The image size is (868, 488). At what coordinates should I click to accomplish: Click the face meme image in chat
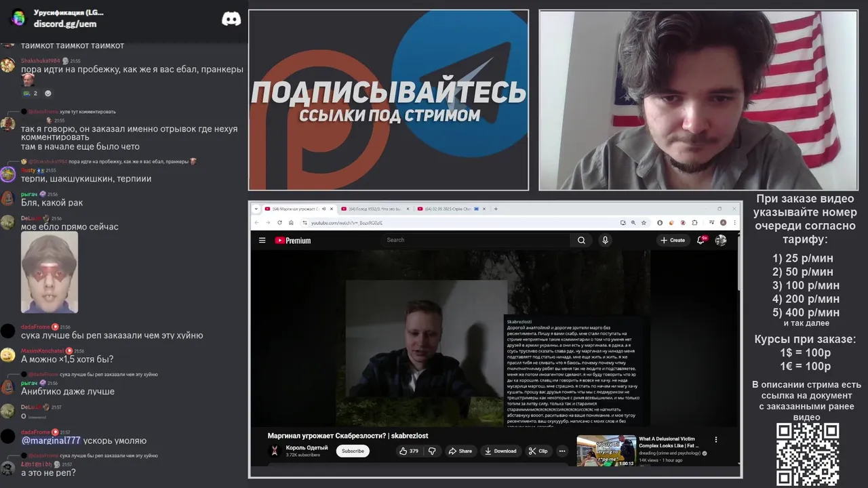[50, 272]
